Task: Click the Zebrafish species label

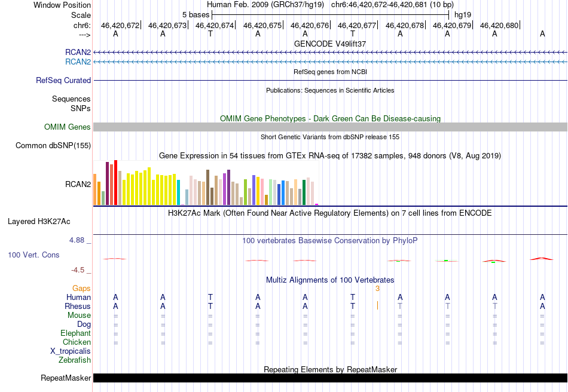Action: (x=75, y=360)
